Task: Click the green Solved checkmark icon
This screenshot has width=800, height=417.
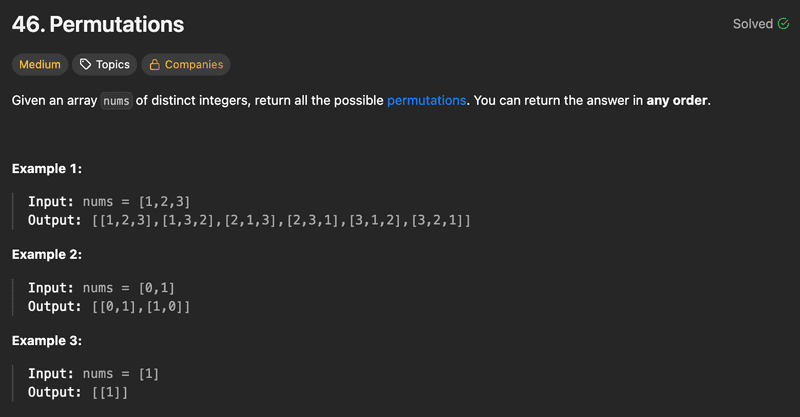Action: (x=783, y=24)
